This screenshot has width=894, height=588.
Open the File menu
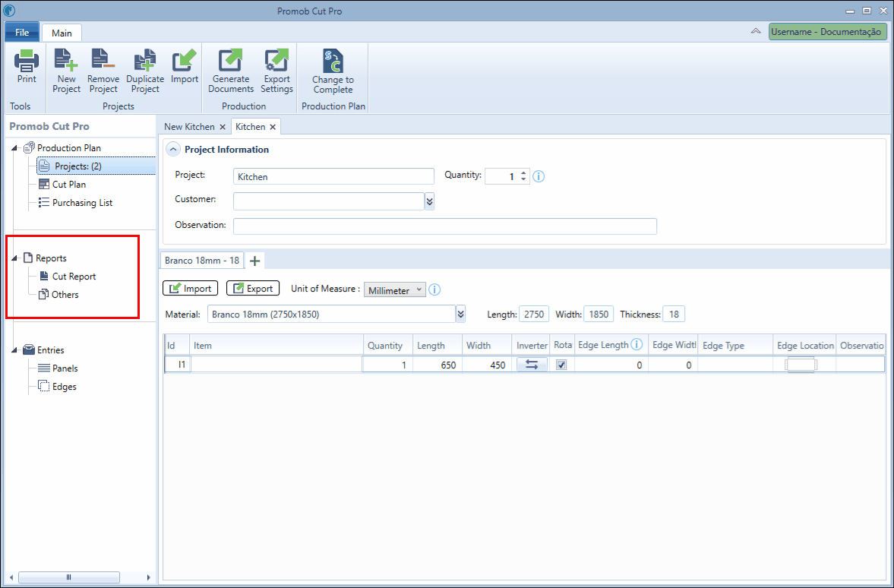coord(22,33)
